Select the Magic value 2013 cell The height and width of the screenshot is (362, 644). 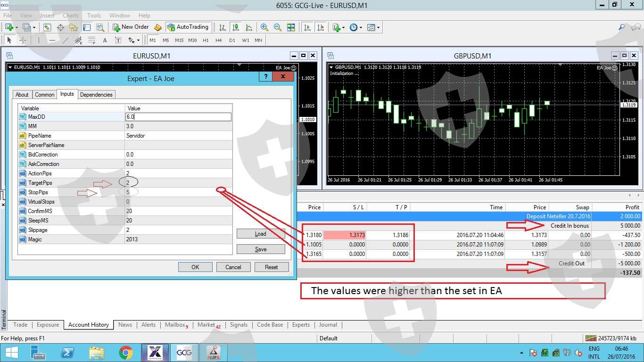point(178,239)
